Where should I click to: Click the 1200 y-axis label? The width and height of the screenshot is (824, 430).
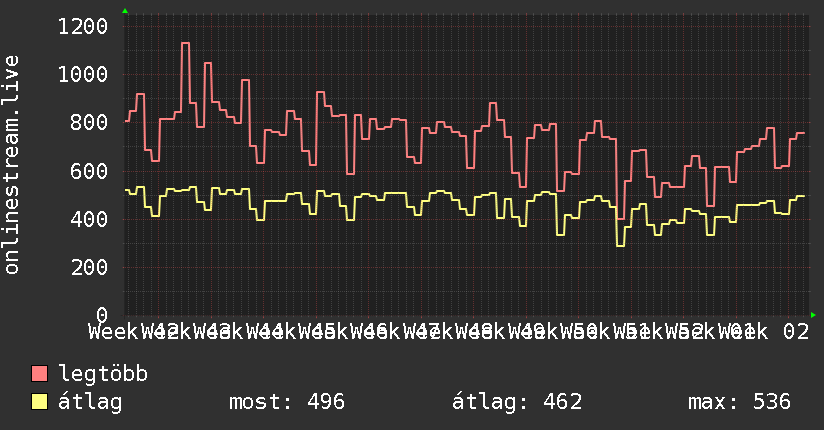click(x=83, y=26)
